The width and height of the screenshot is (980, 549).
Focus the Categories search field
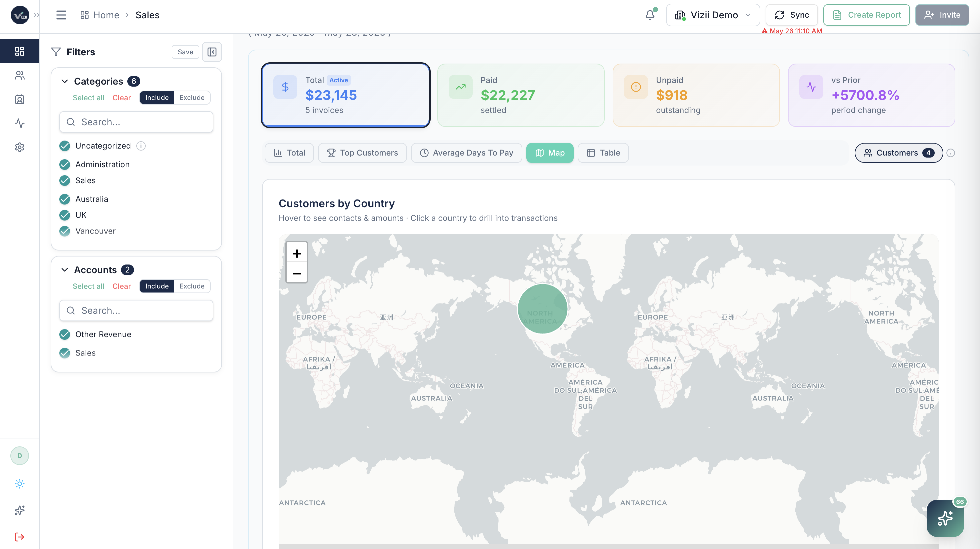pos(136,122)
